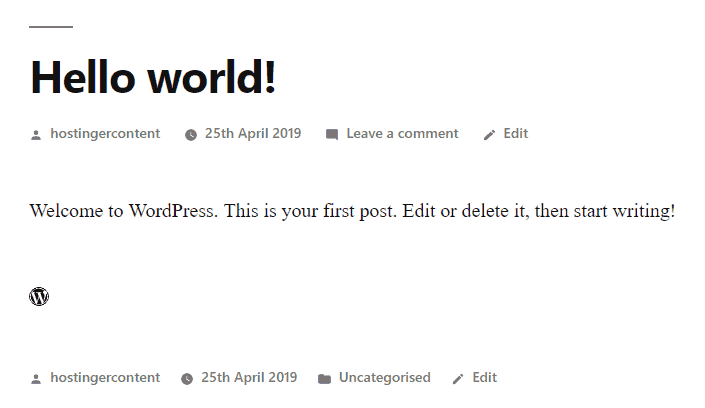Click the Hello world! post title
The height and width of the screenshot is (408, 705).
point(153,77)
